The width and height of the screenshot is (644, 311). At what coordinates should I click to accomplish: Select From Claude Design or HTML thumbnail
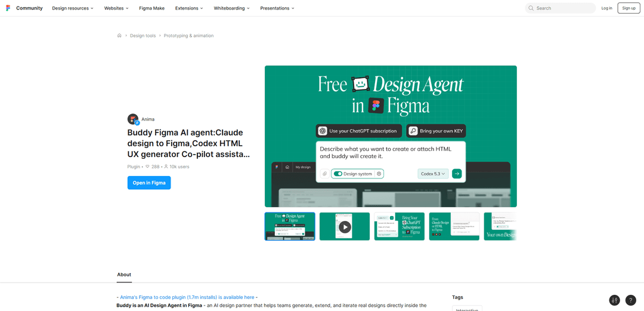pyautogui.click(x=454, y=226)
